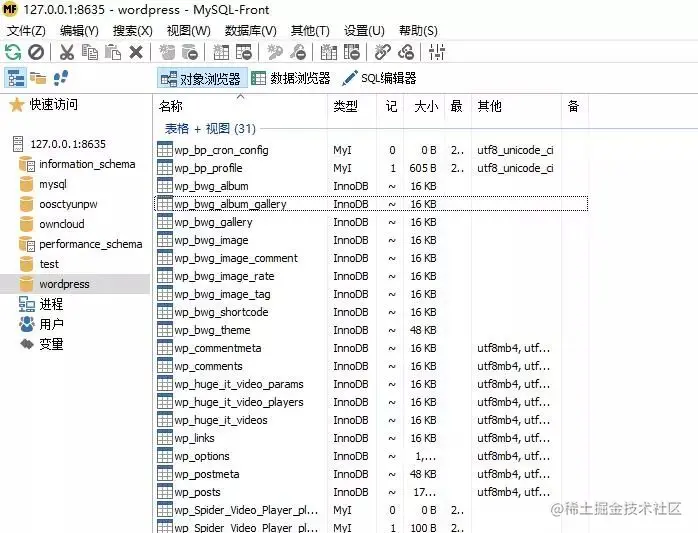The height and width of the screenshot is (533, 698).
Task: Select the wp_bp_cron_config table
Action: [221, 150]
